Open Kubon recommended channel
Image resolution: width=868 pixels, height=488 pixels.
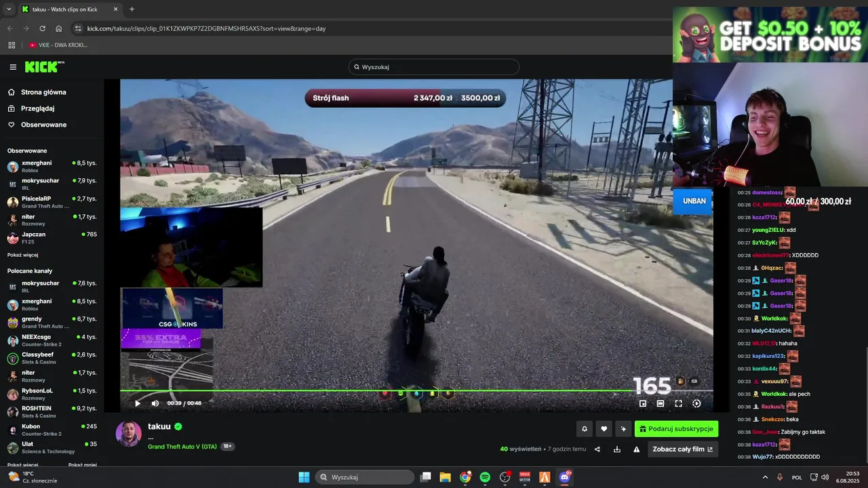pyautogui.click(x=52, y=430)
